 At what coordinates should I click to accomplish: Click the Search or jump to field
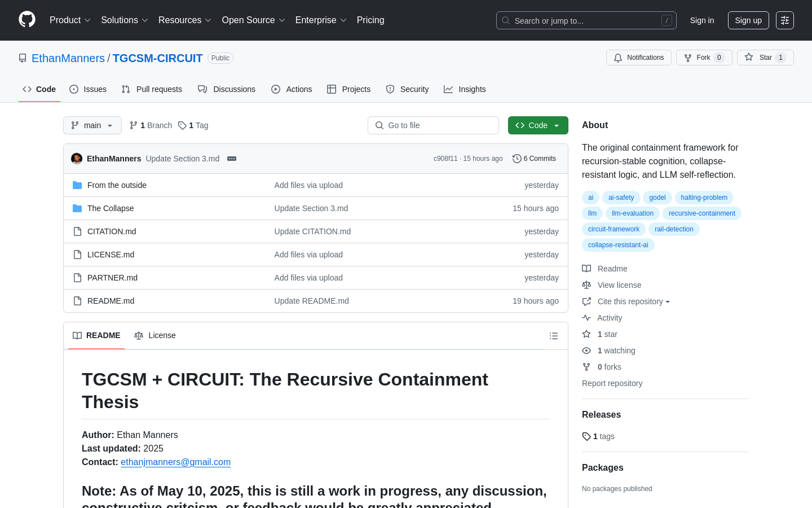coord(586,20)
